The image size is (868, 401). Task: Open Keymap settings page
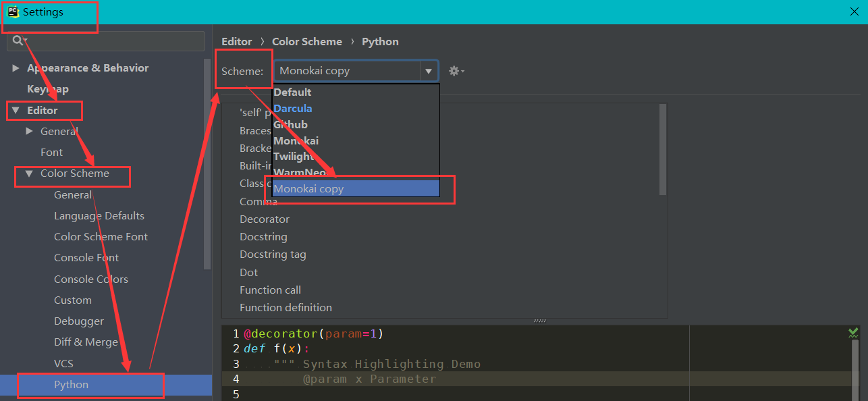tap(47, 89)
